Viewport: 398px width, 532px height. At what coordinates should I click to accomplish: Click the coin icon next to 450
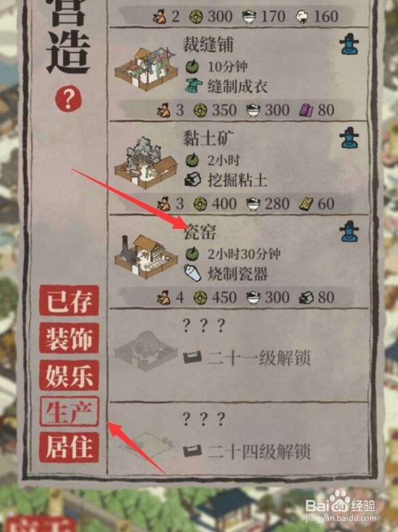200,298
